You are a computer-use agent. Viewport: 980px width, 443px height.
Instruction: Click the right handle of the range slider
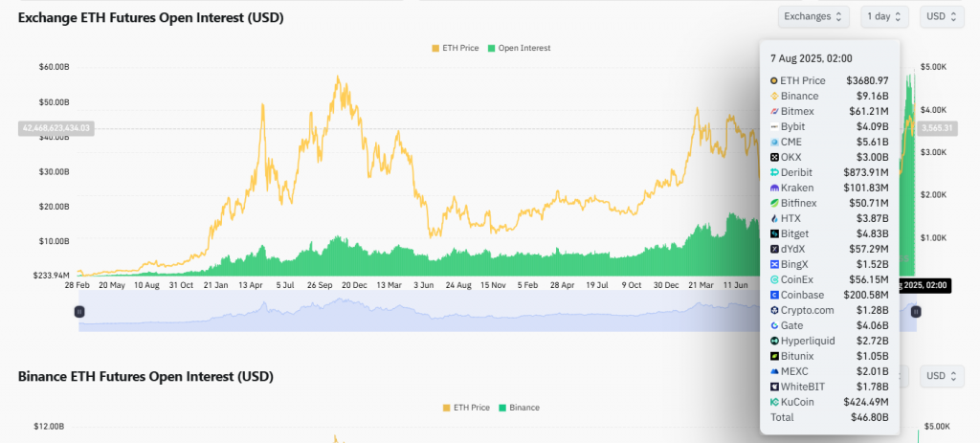(916, 311)
